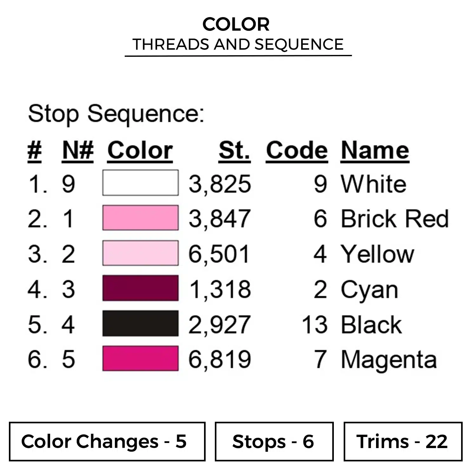476x476 pixels.
Task: Click the Brick Red thread name
Action: tap(394, 219)
